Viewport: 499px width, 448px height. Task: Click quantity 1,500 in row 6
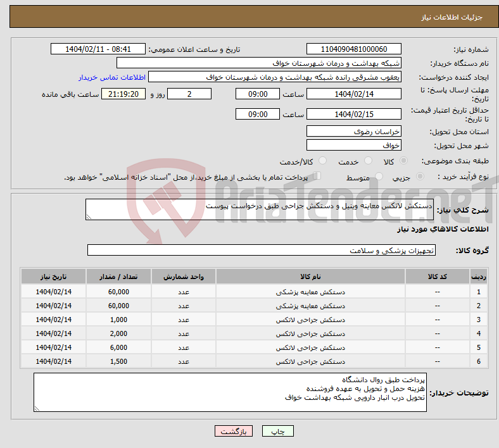tap(118, 361)
